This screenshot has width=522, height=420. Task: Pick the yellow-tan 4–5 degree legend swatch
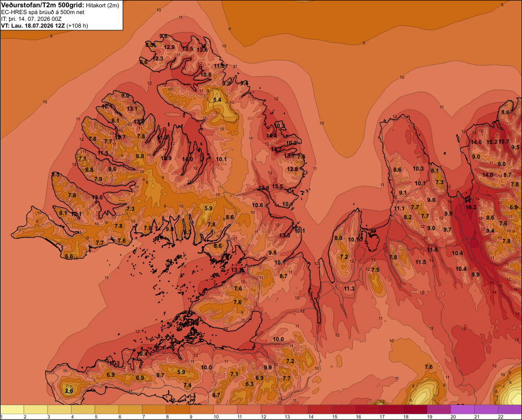click(x=83, y=410)
